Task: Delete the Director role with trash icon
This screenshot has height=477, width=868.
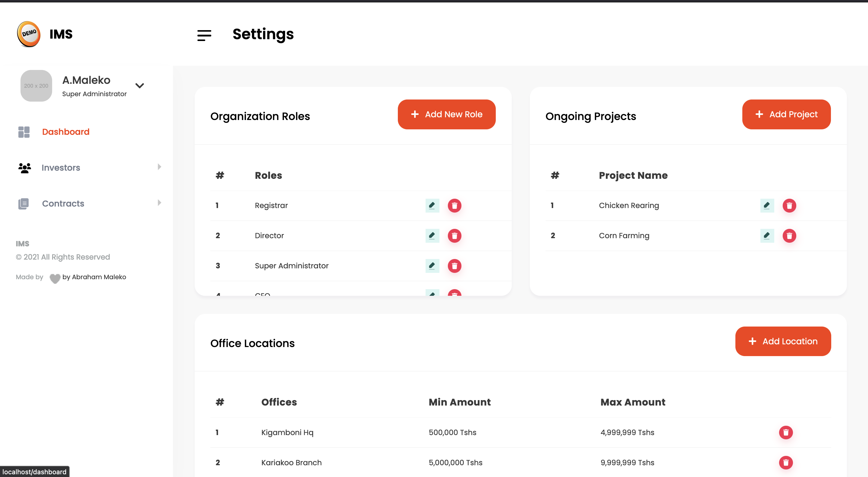Action: coord(454,235)
